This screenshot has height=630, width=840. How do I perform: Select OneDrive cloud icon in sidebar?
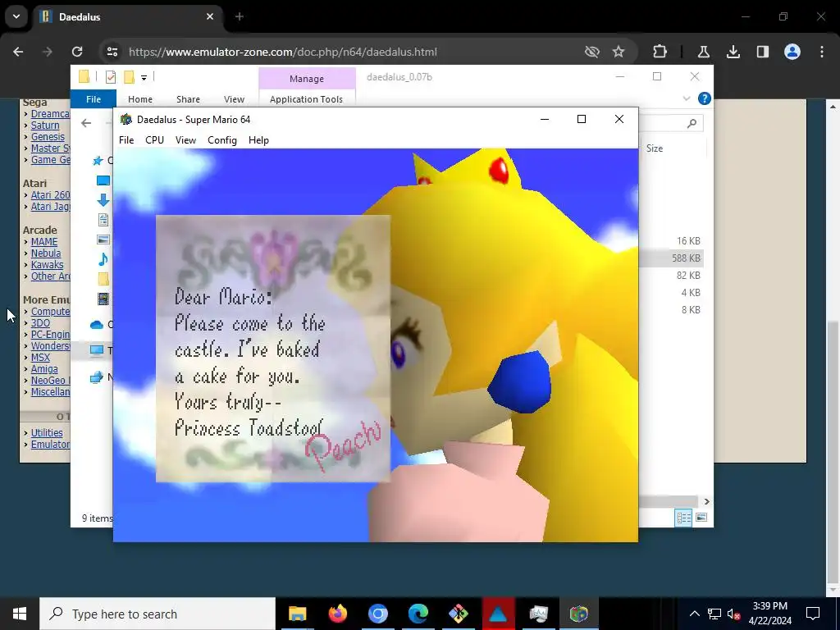97,324
